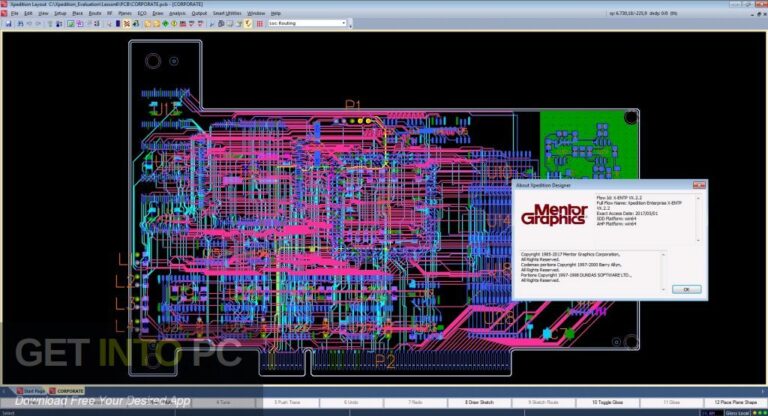Click the Save floppy disk toolbar icon

8,24
